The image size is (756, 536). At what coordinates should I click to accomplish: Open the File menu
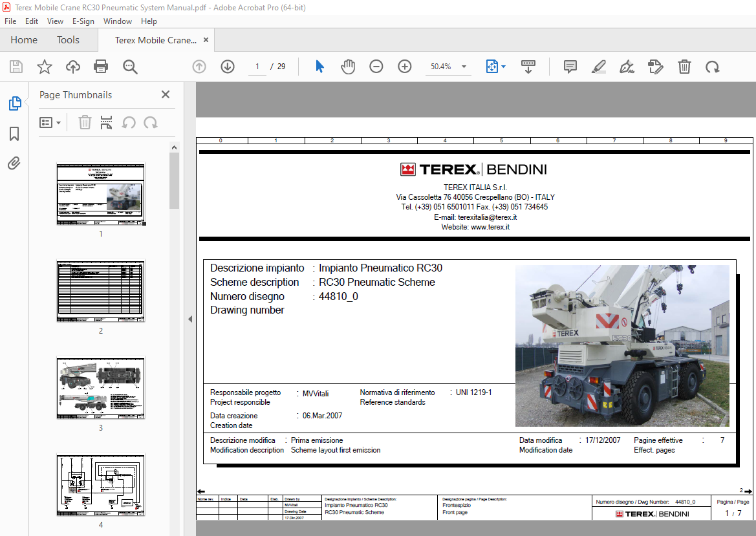[x=10, y=21]
